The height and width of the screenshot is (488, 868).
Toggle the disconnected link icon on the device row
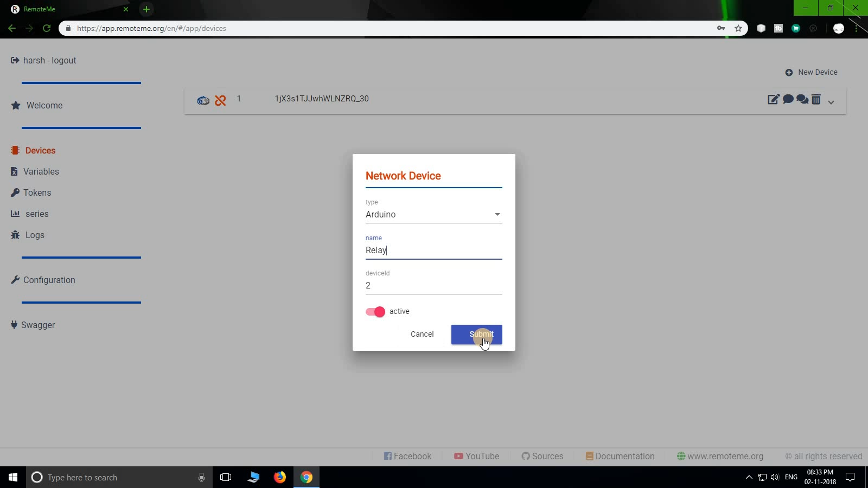point(220,100)
